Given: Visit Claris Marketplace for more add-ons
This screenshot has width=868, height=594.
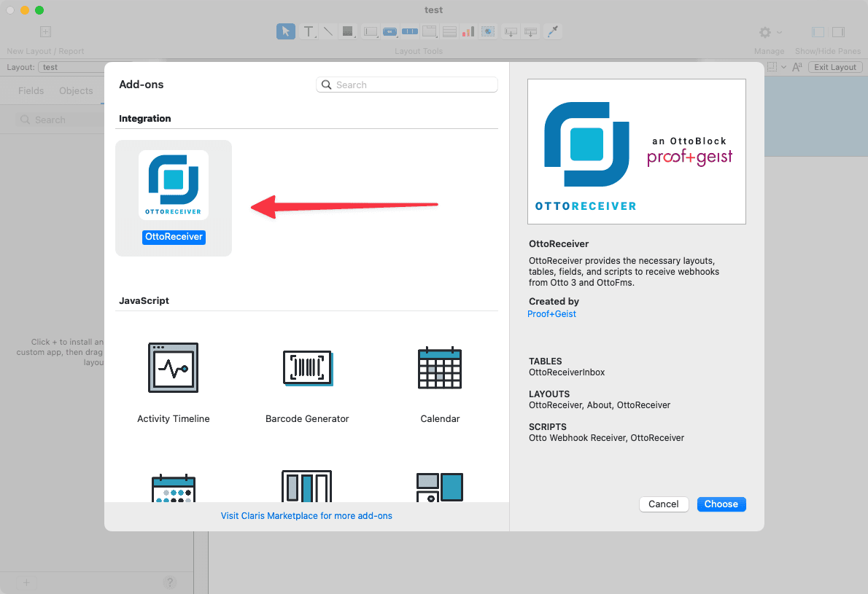Looking at the screenshot, I should (x=306, y=515).
